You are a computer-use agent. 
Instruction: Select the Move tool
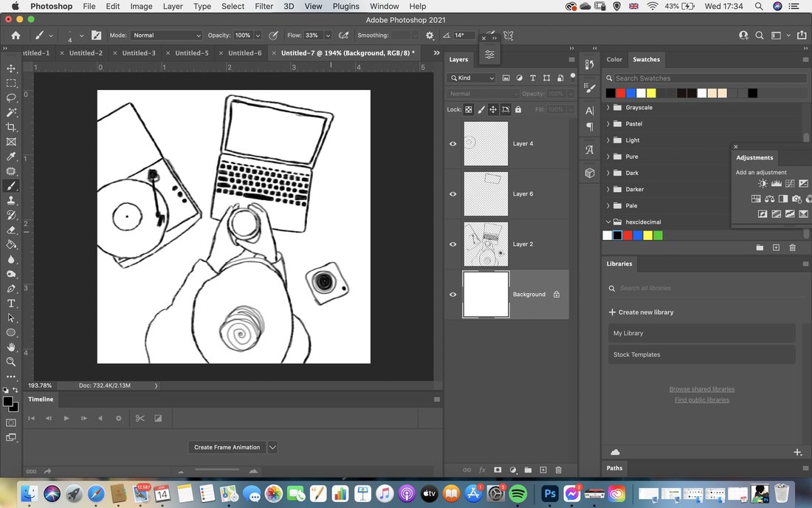(x=11, y=69)
